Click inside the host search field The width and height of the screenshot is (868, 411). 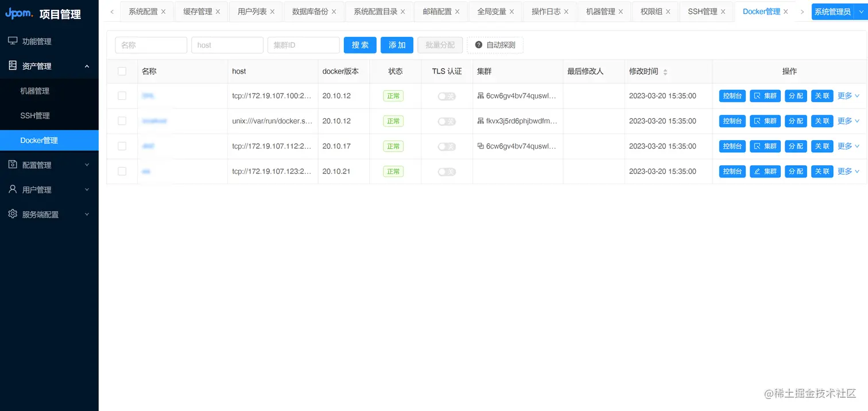pyautogui.click(x=227, y=45)
